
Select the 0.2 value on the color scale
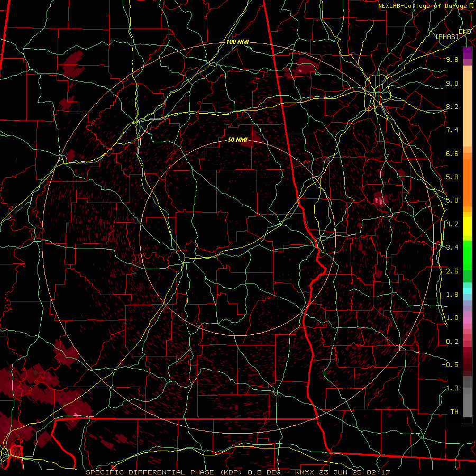click(x=452, y=342)
